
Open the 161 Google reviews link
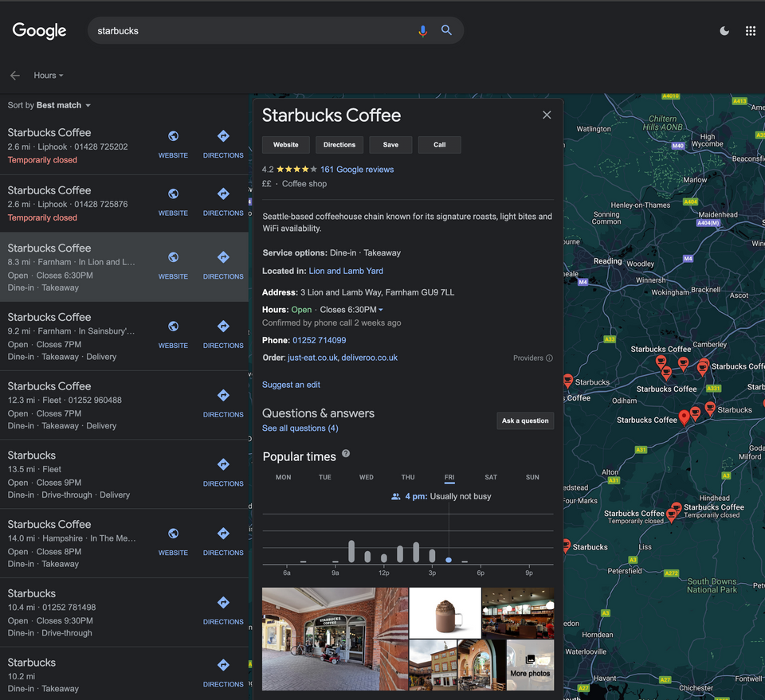coord(357,170)
